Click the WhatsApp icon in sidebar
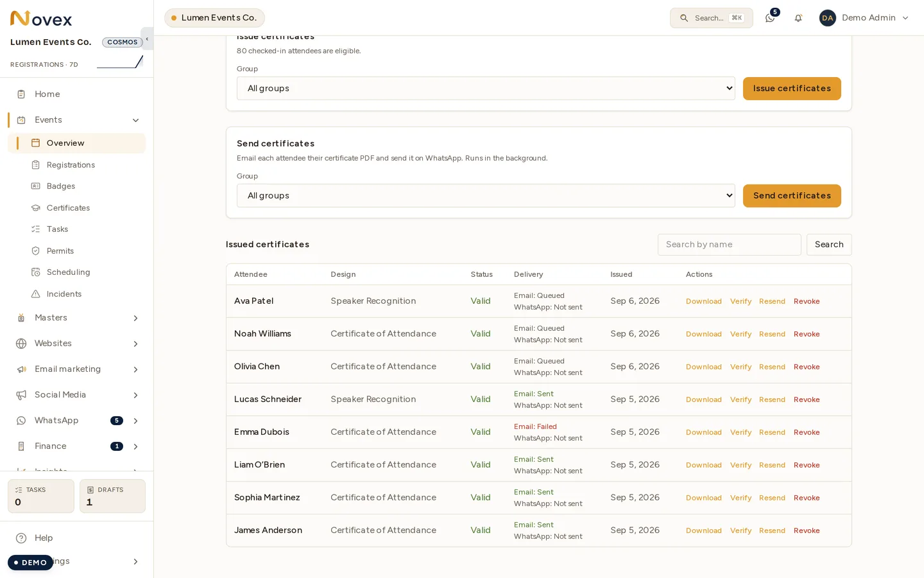This screenshot has width=924, height=578. coord(21,421)
